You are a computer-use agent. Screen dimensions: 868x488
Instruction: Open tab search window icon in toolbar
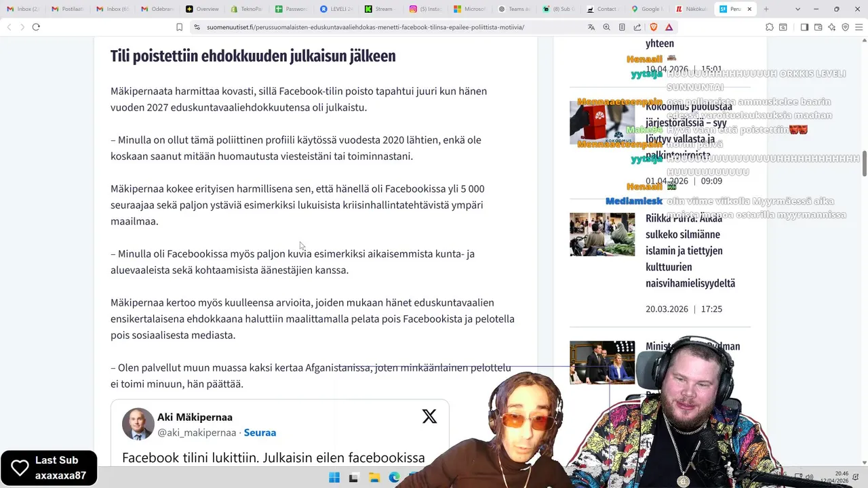click(783, 27)
